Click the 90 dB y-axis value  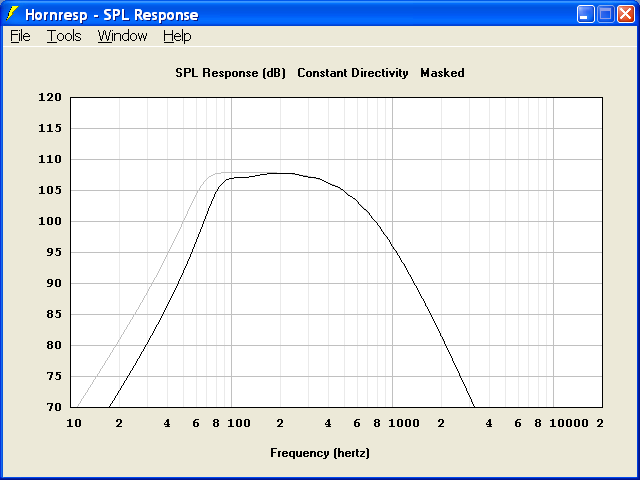coord(53,283)
